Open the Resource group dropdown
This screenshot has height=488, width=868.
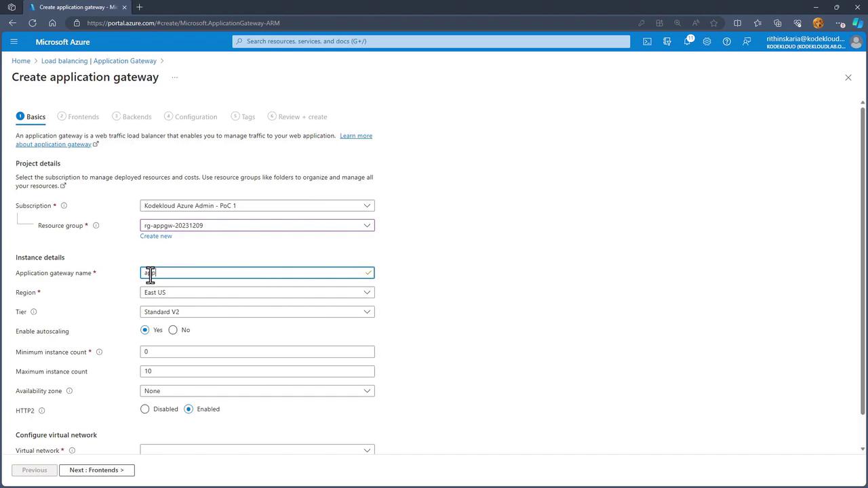tap(257, 226)
